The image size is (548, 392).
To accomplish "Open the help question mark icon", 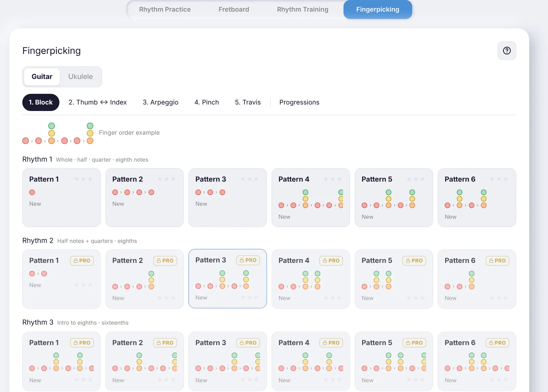I will pyautogui.click(x=507, y=51).
